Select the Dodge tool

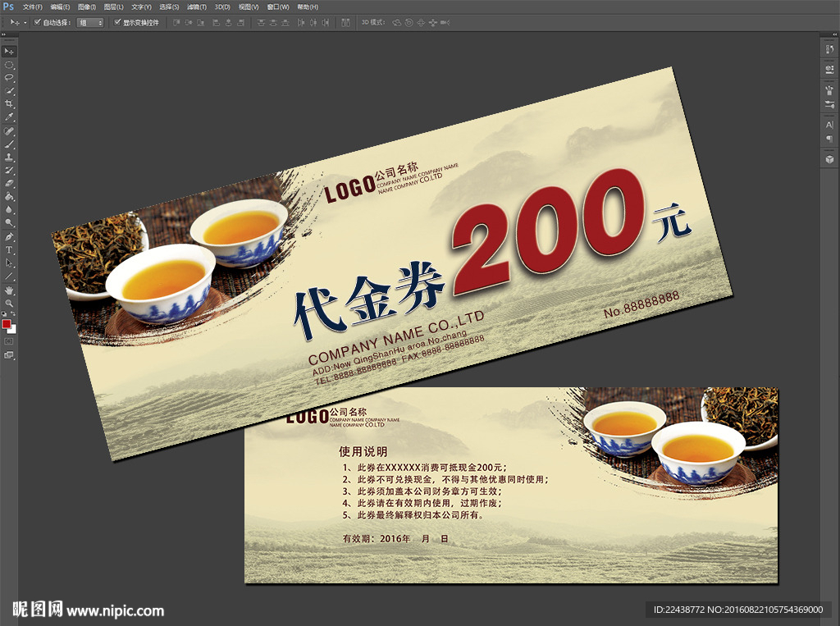click(9, 222)
